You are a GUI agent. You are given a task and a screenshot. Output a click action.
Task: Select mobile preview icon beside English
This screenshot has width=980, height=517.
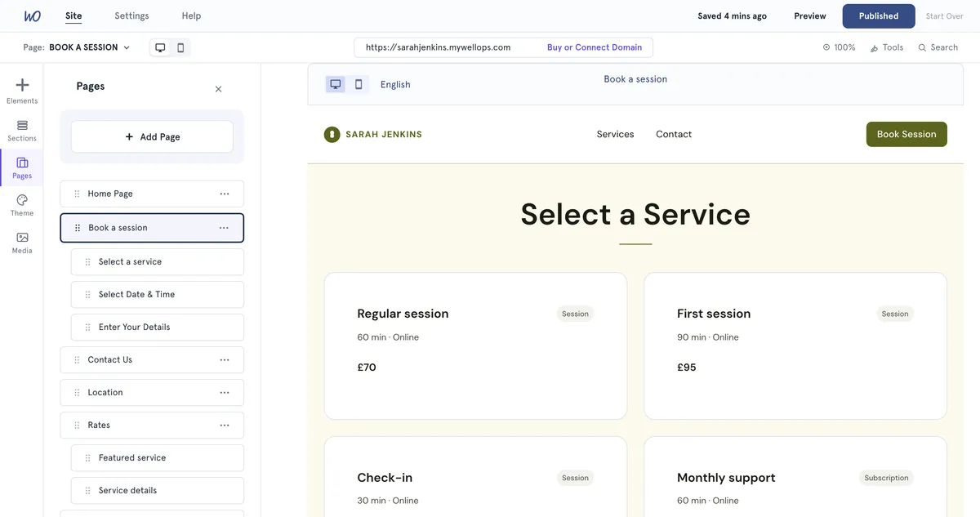359,84
